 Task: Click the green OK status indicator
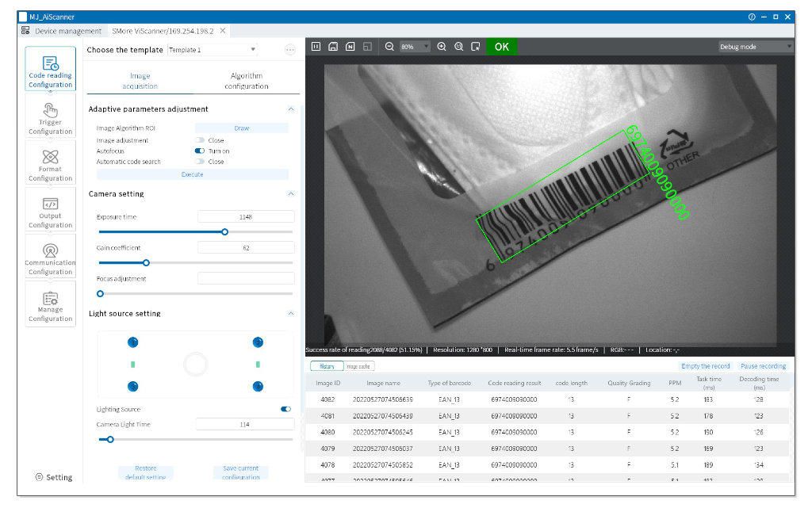(501, 47)
